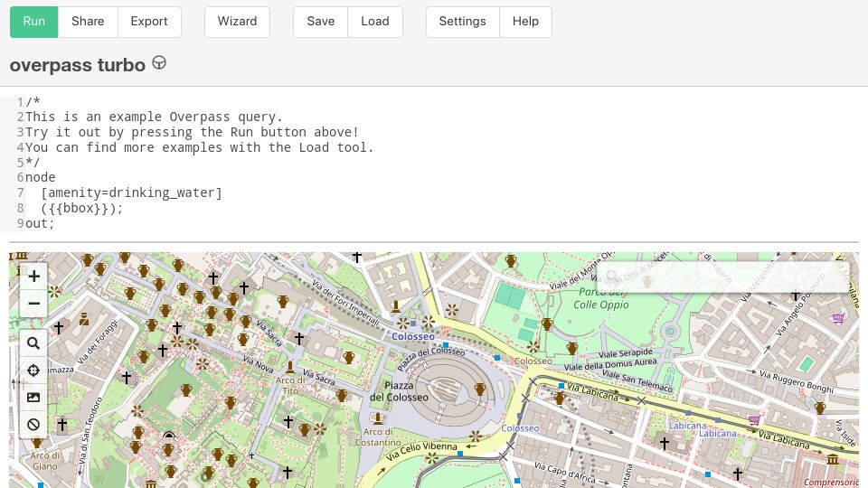Viewport: 868px width, 488px height.
Task: Open the Export dialog
Action: coord(149,22)
